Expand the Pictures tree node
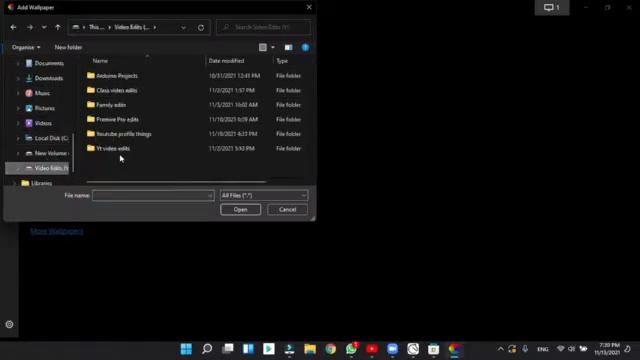This screenshot has width=640, height=360. (18, 108)
